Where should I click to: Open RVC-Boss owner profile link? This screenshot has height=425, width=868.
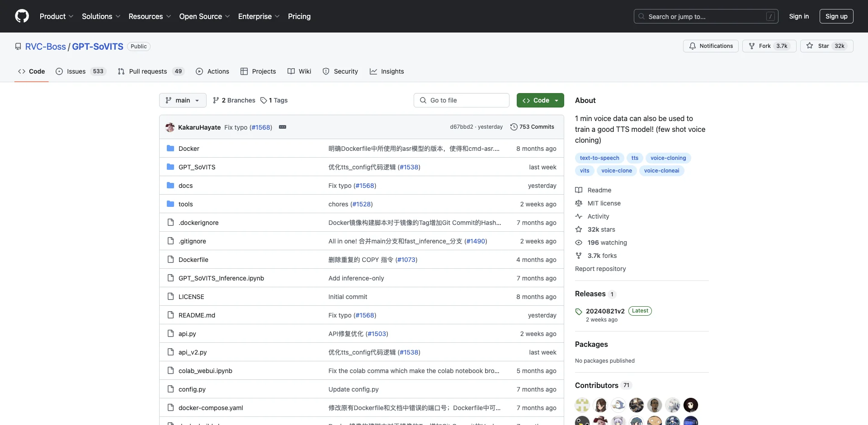(x=46, y=47)
